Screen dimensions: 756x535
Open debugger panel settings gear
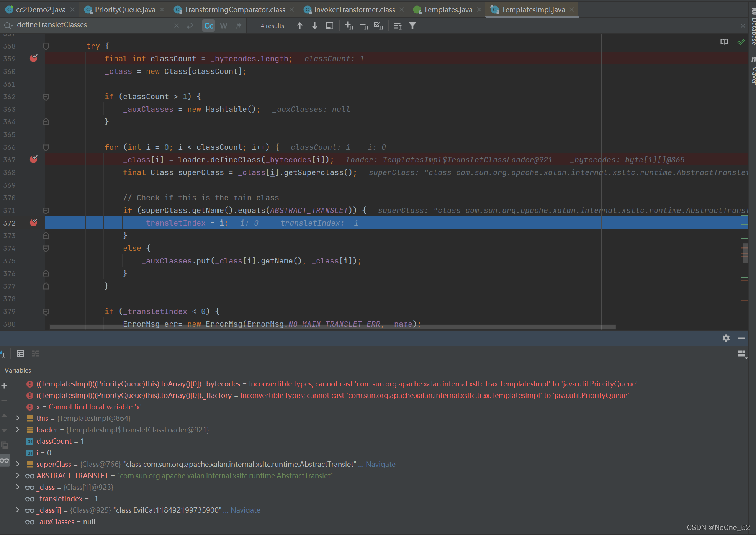click(726, 338)
